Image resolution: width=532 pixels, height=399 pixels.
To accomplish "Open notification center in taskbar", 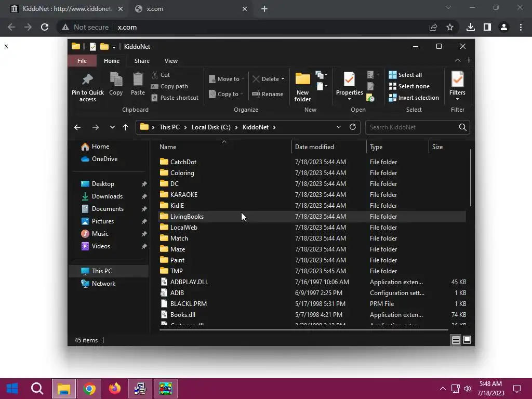I will pos(517,389).
